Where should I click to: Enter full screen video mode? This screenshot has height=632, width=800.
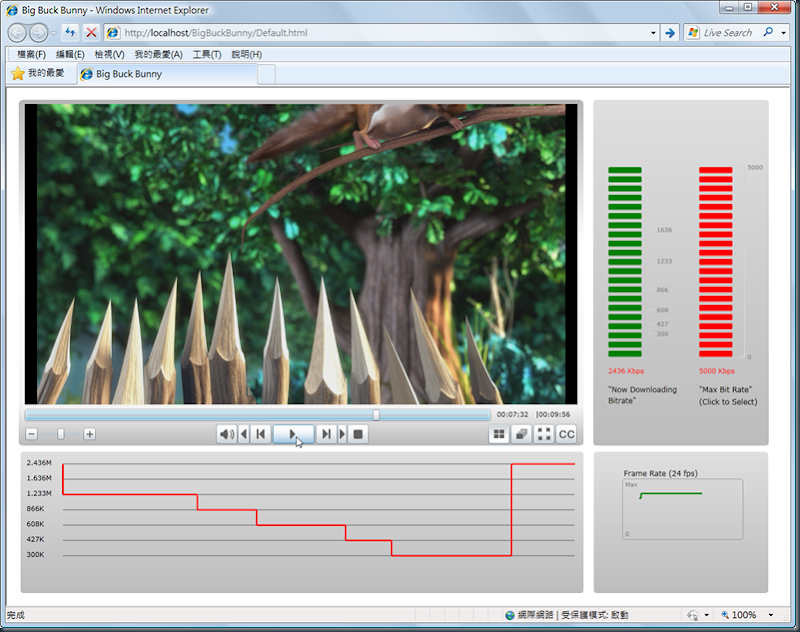(544, 434)
